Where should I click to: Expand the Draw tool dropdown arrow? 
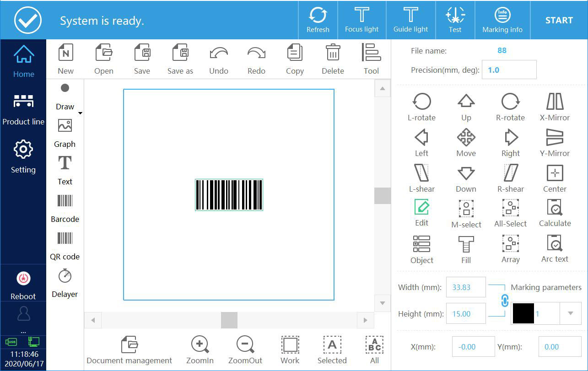(x=80, y=113)
